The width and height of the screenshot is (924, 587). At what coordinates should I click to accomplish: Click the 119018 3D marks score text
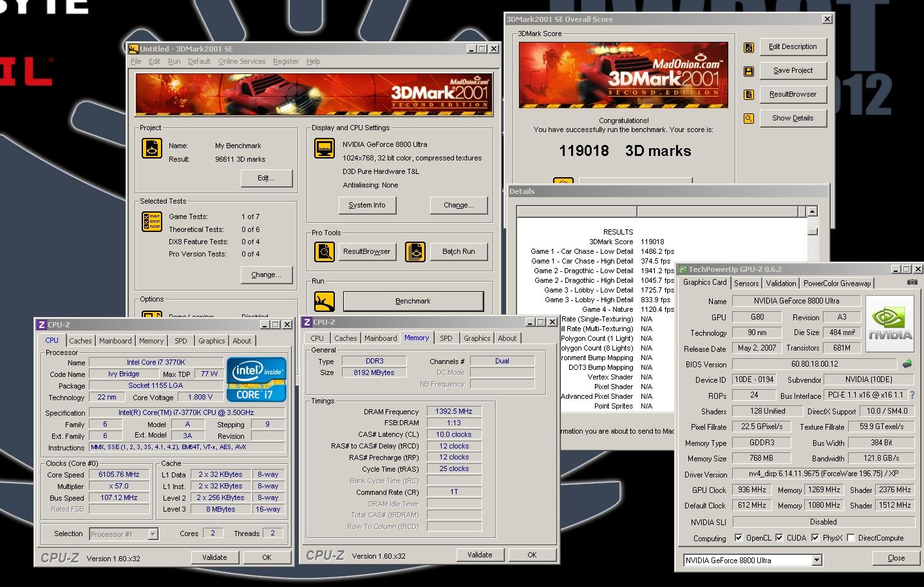[625, 151]
